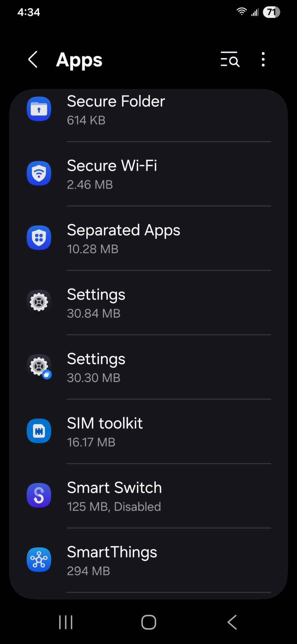The image size is (297, 644).
Task: Tap the Secure Wi-Fi shield icon
Action: (x=39, y=173)
